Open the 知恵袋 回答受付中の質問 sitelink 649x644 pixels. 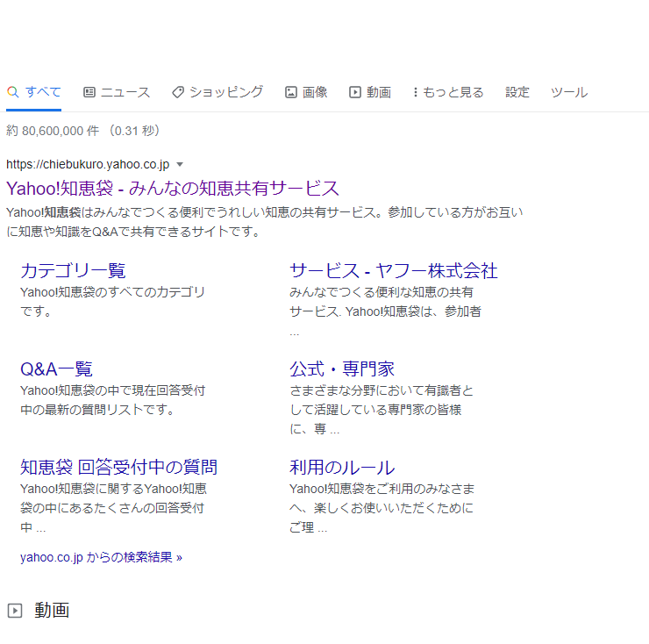click(x=118, y=467)
